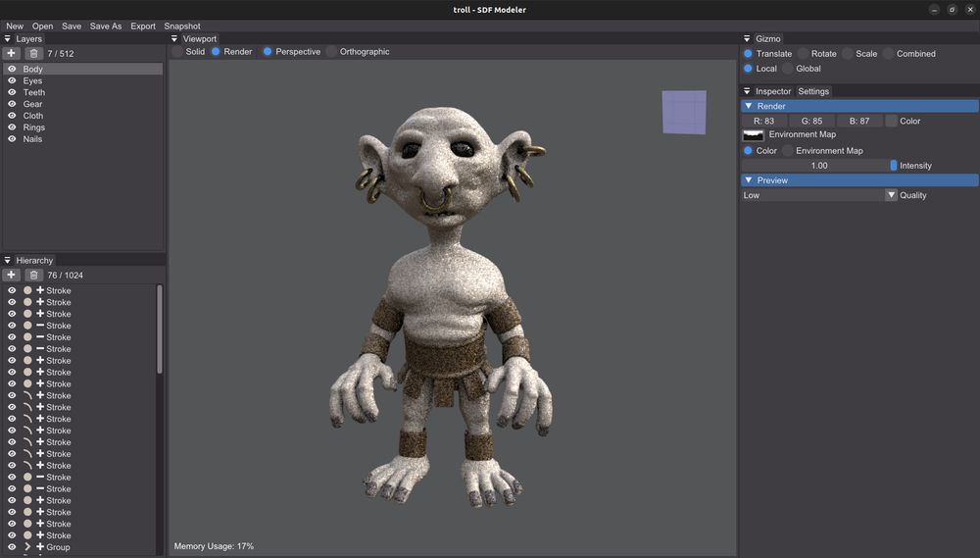This screenshot has width=980, height=558.
Task: Switch viewport to Solid mode
Action: 178,51
